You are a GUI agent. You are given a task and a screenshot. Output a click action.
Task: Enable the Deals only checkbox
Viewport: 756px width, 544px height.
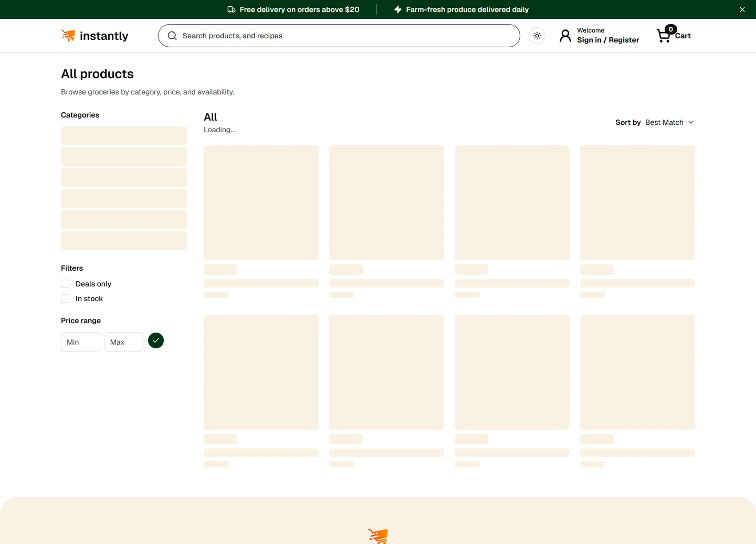tap(65, 284)
